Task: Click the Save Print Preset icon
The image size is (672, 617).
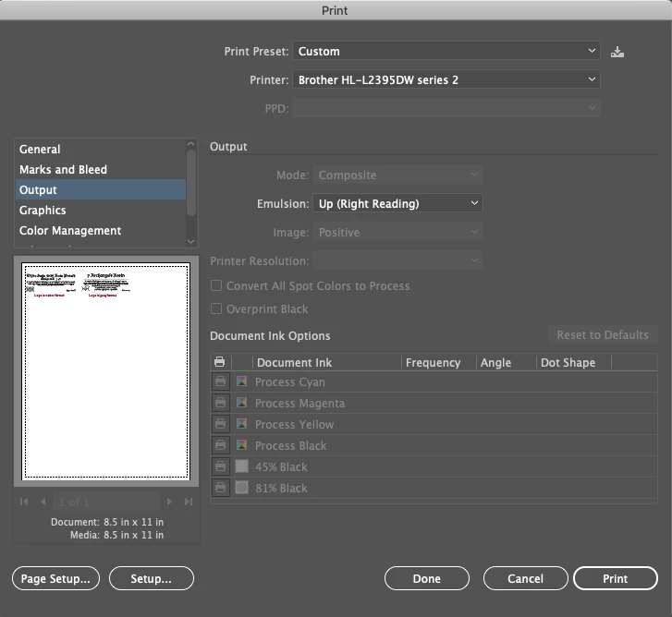Action: 617,52
